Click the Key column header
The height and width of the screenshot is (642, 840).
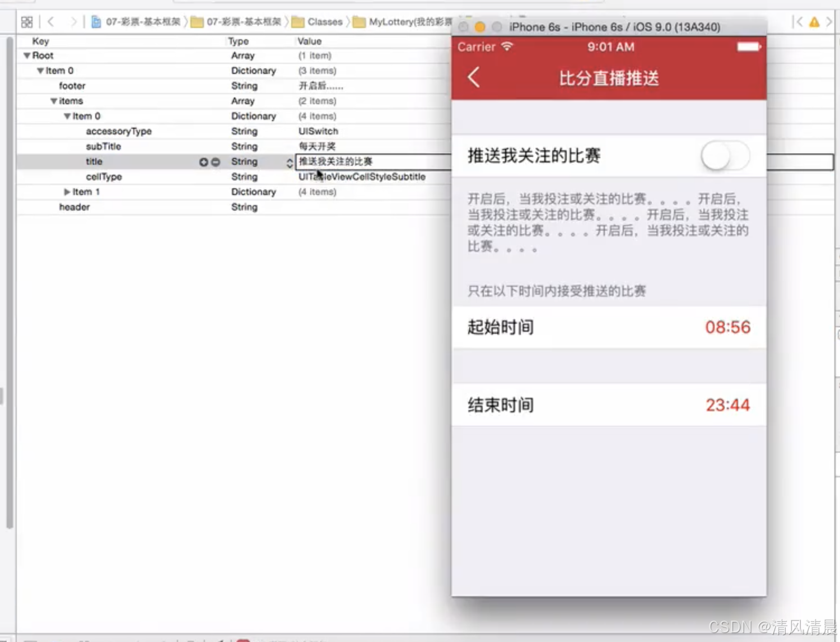point(40,41)
